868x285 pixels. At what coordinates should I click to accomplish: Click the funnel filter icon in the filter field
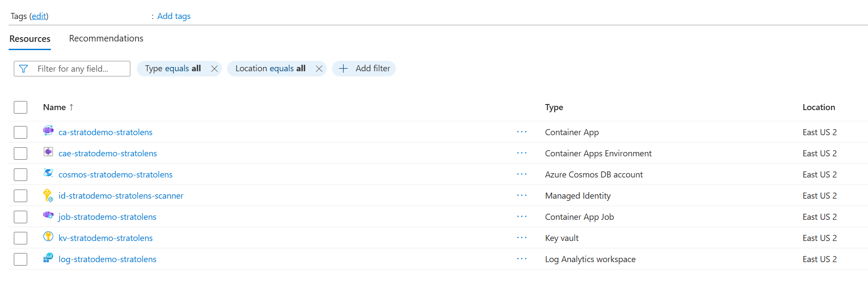click(x=24, y=69)
